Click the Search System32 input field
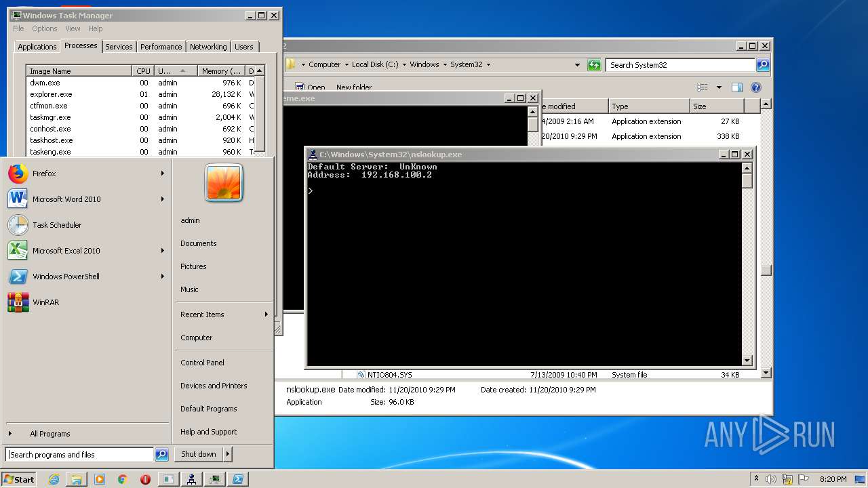This screenshot has width=868, height=488. tap(680, 65)
